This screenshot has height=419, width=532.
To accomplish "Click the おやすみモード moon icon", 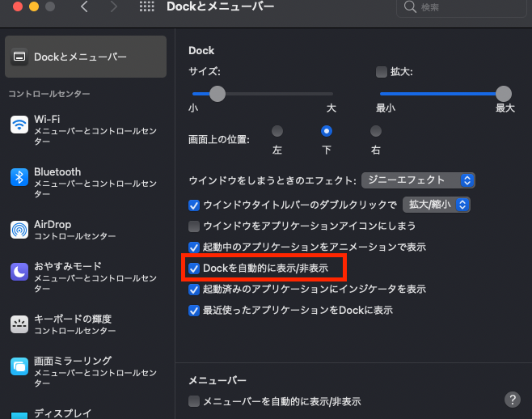I will click(19, 272).
